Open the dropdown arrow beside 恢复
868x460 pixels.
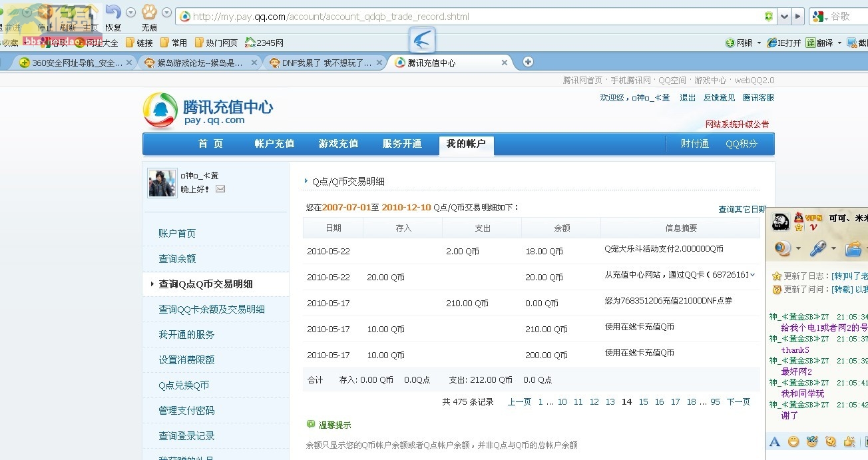130,13
